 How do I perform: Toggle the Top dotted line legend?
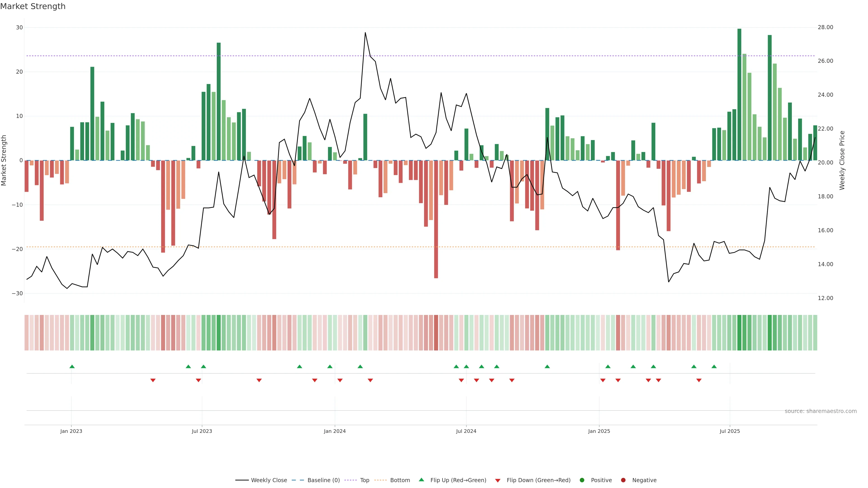coord(364,480)
